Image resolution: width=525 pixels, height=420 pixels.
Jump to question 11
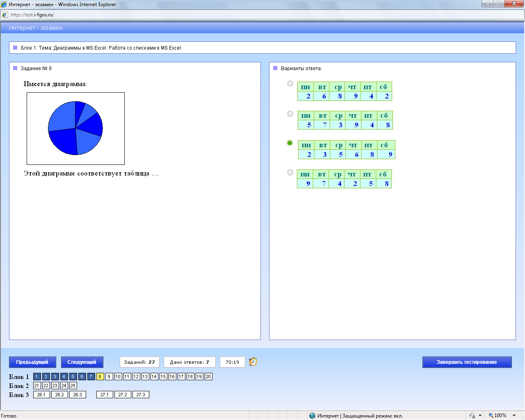(x=127, y=377)
